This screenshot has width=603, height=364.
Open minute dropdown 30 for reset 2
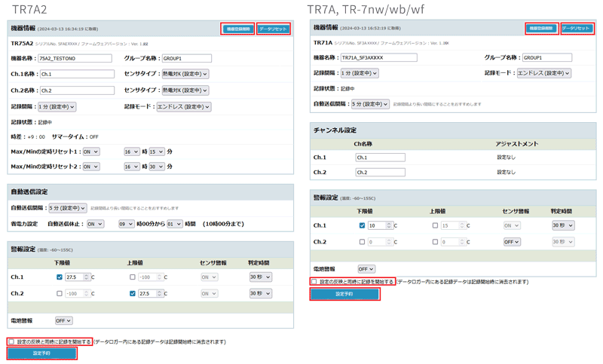point(157,167)
